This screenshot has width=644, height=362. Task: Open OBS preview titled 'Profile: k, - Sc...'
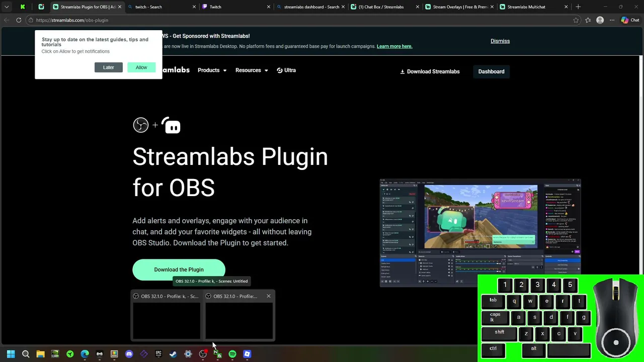point(166,315)
